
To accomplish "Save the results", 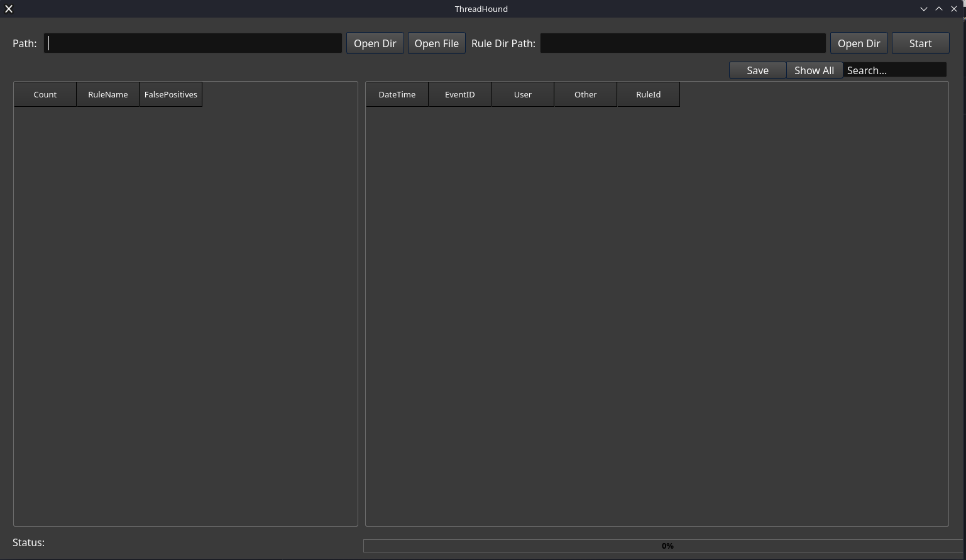I will click(x=758, y=70).
